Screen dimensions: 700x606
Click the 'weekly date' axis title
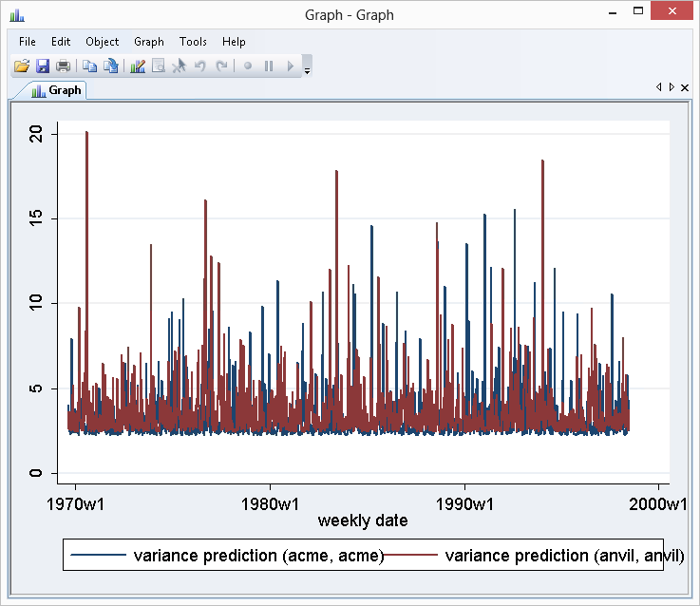363,521
